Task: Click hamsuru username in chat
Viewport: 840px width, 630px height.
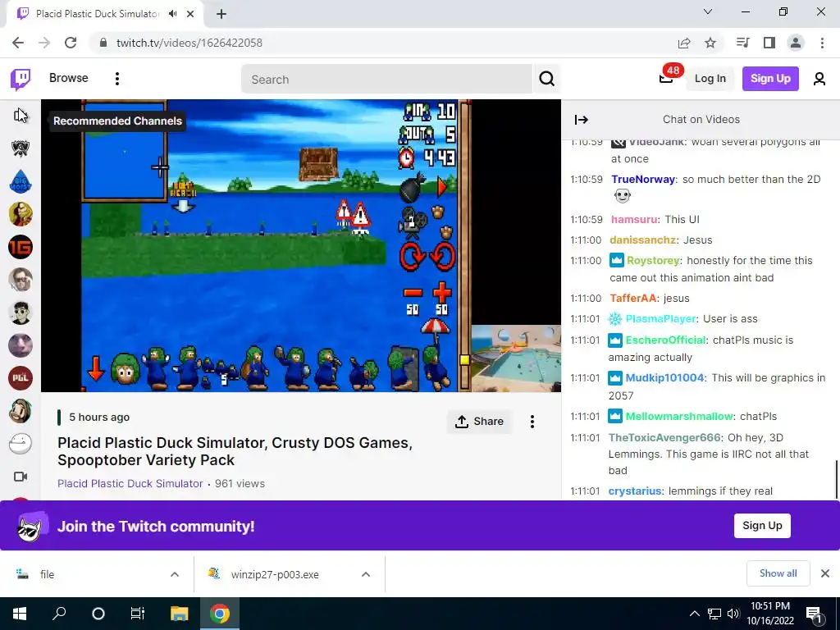Action: (634, 220)
